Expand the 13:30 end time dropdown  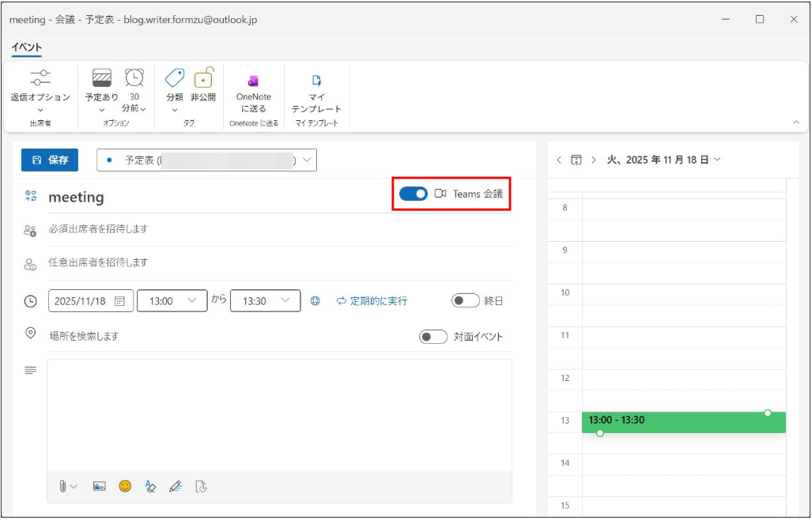[x=265, y=301]
